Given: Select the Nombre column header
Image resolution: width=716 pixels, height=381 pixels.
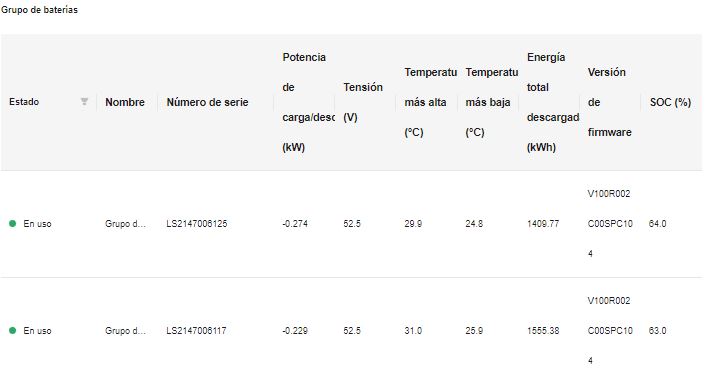Looking at the screenshot, I should coord(125,102).
